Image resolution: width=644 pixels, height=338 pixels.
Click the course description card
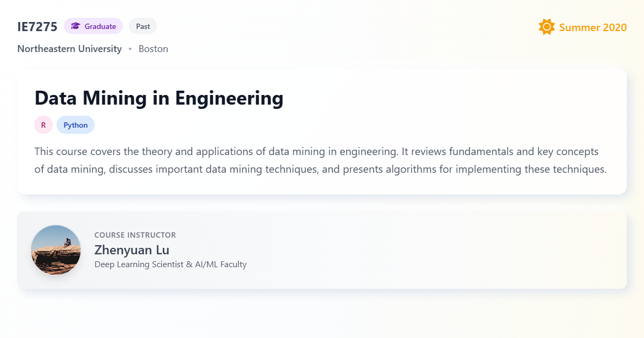[x=322, y=130]
